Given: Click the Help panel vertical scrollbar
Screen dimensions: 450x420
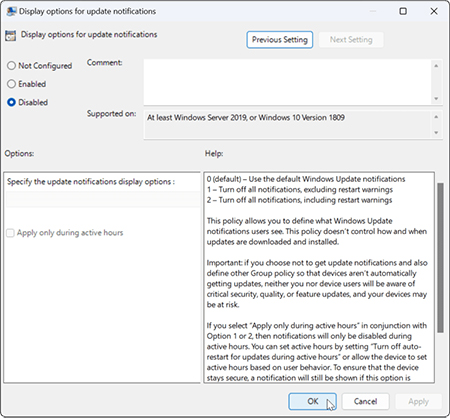Looking at the screenshot, I should [440, 257].
